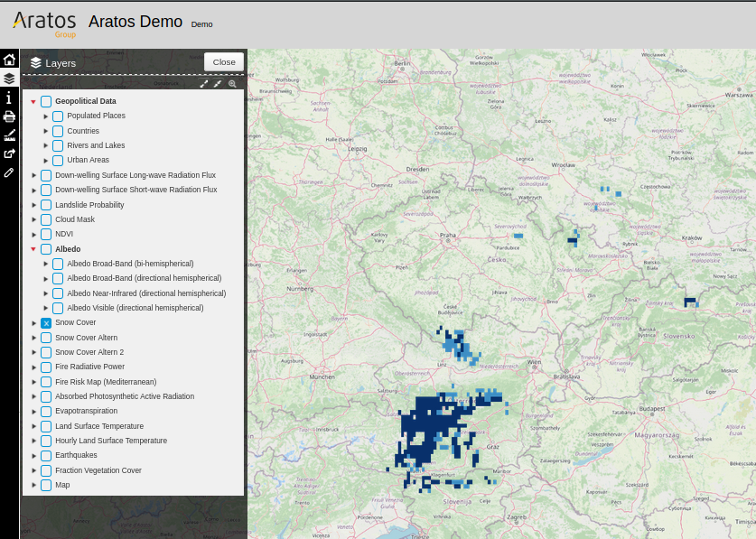Click the Aratos Group logo
Screen dimensions: 756x539
click(x=44, y=23)
